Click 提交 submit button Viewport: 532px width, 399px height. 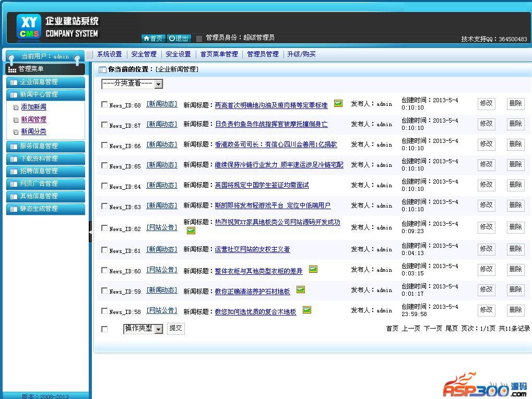pos(176,328)
